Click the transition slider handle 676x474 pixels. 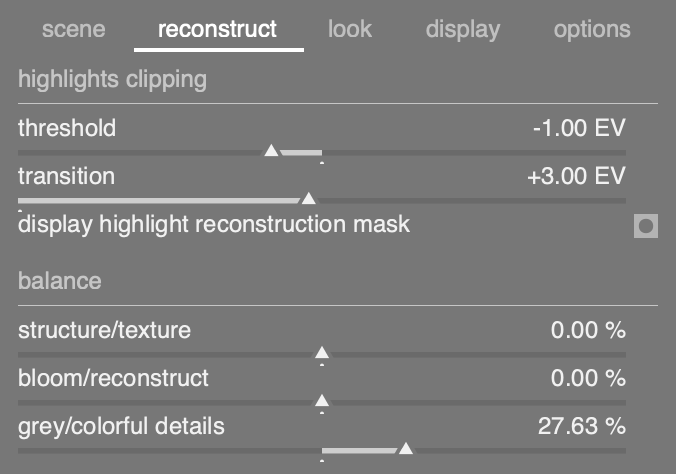pos(309,199)
